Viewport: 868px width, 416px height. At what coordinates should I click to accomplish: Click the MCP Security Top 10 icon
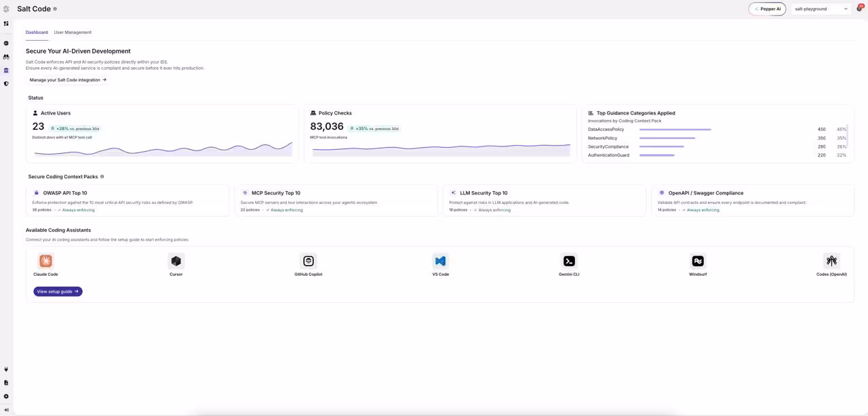point(245,193)
